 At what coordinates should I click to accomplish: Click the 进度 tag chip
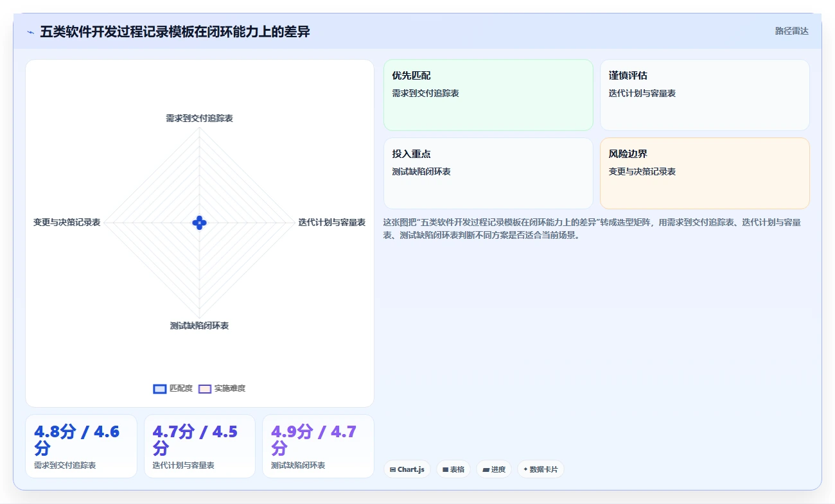(494, 469)
